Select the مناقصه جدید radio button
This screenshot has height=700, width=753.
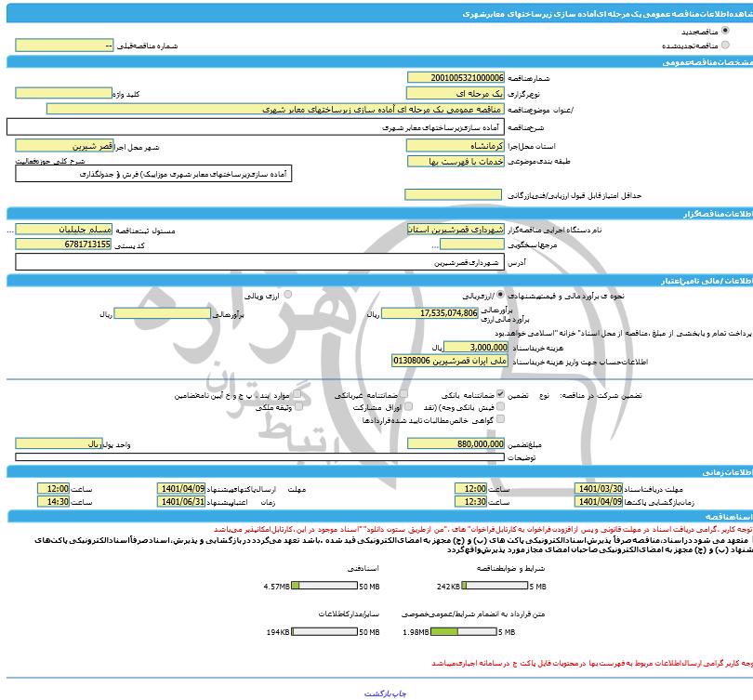click(724, 31)
